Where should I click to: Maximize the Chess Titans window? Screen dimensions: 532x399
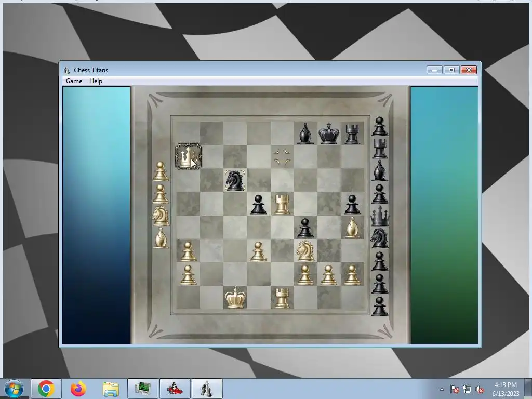(451, 70)
